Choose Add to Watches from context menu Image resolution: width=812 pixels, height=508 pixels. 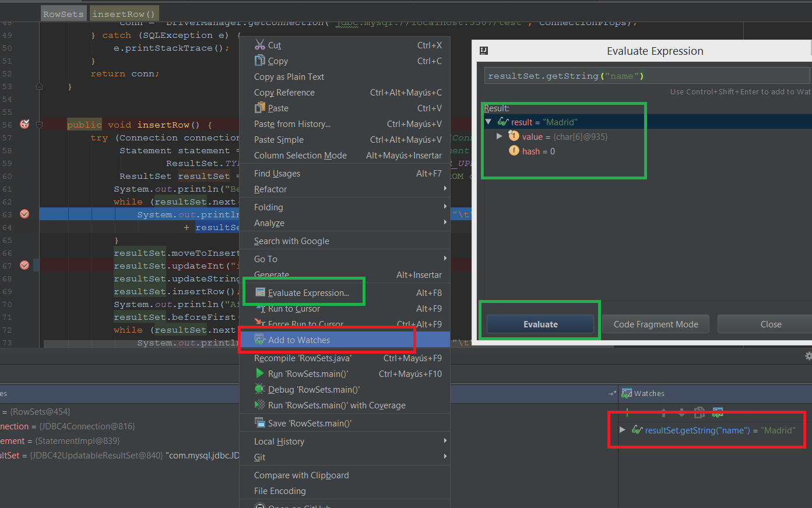[299, 340]
